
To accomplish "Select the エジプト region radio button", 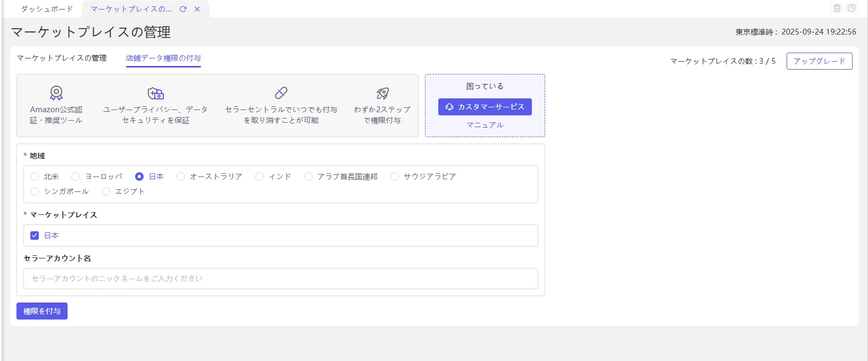I will (x=106, y=191).
